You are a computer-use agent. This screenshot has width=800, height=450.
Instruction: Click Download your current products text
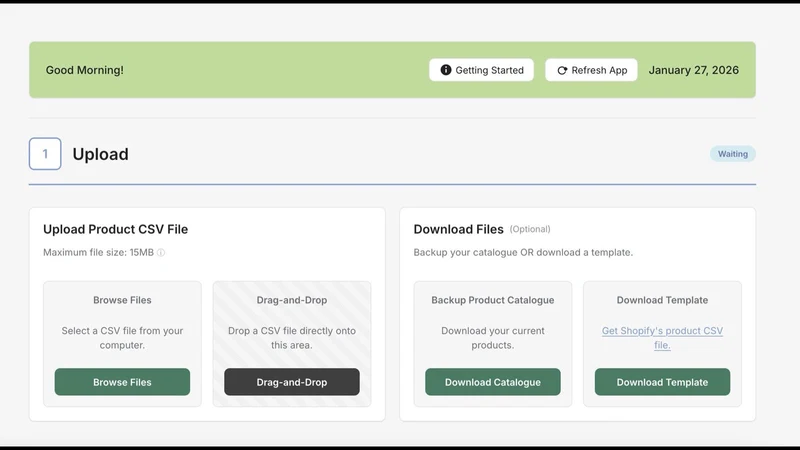point(492,338)
